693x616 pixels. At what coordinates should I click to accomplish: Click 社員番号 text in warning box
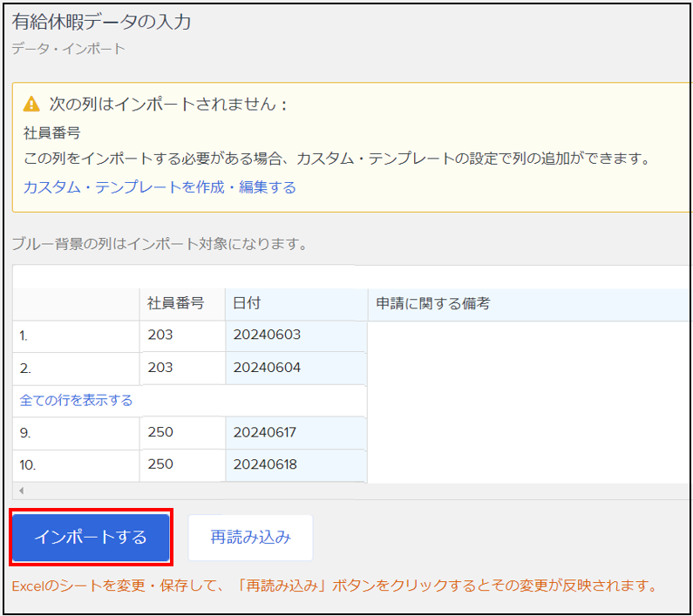[x=51, y=132]
